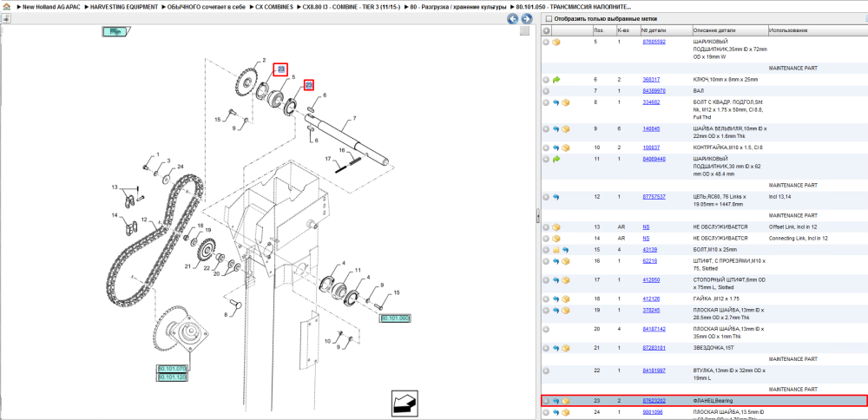Open the box icon for position 24
Image resolution: width=868 pixels, height=420 pixels.
[x=566, y=412]
